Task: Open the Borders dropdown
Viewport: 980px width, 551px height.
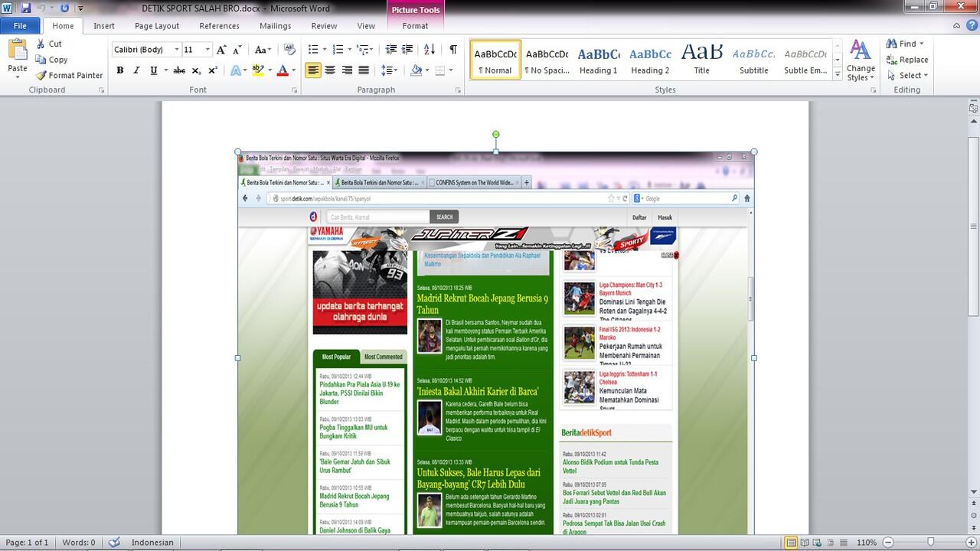Action: click(x=450, y=70)
